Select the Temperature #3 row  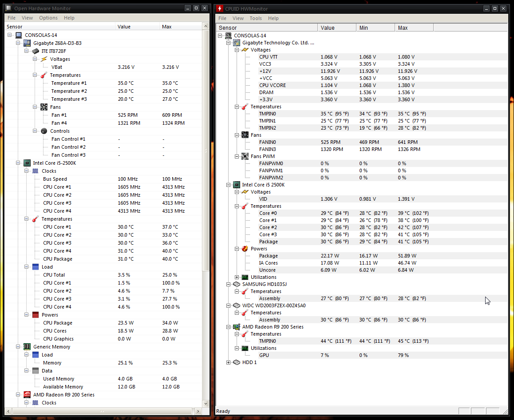pos(103,99)
